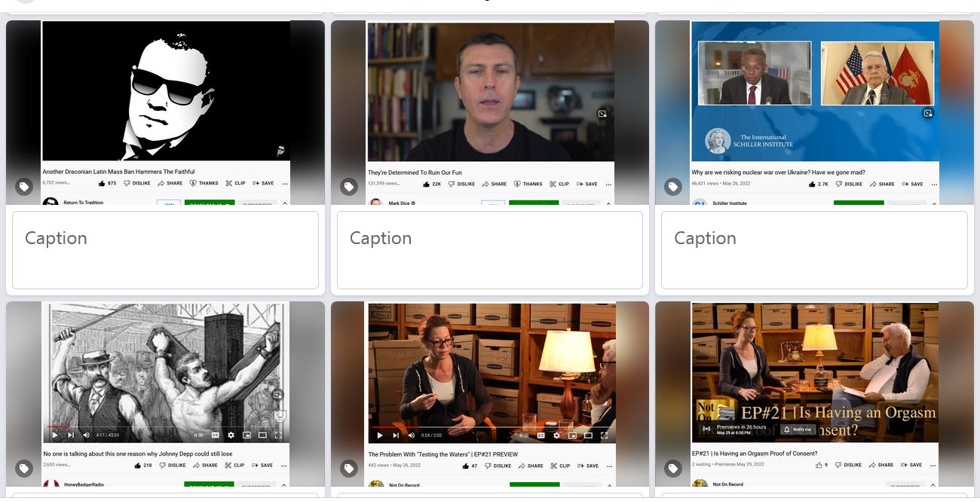Screen dimensions: 980x501
Task: Tag the Draconian Latin Mass Ban image
Action: [x=24, y=186]
